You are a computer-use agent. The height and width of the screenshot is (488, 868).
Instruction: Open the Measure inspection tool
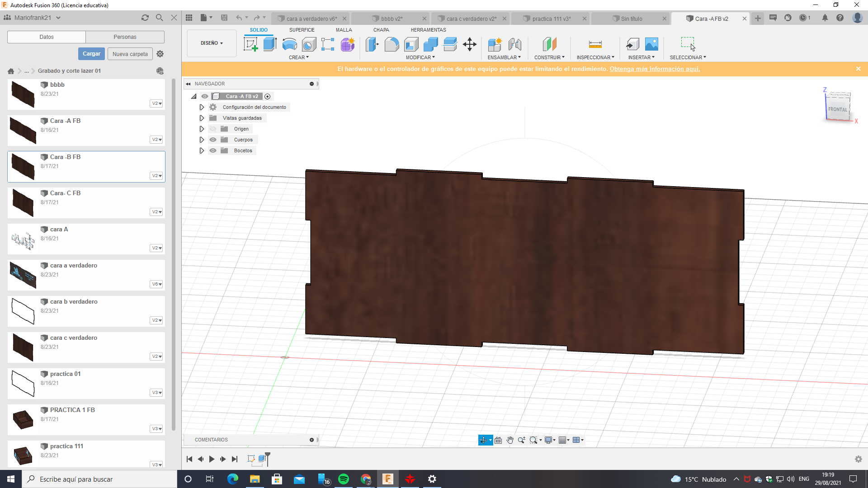tap(595, 44)
